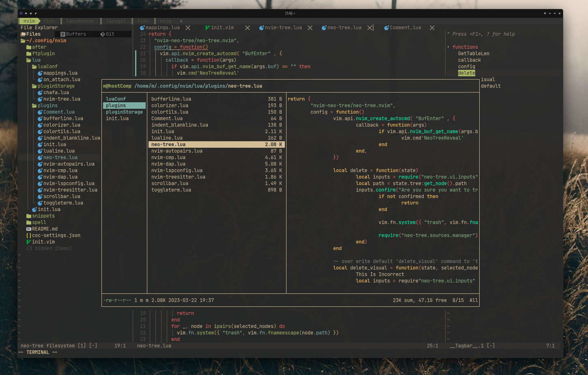588x375 pixels.
Task: Click markdown icon beside README.md
Action: (x=29, y=229)
